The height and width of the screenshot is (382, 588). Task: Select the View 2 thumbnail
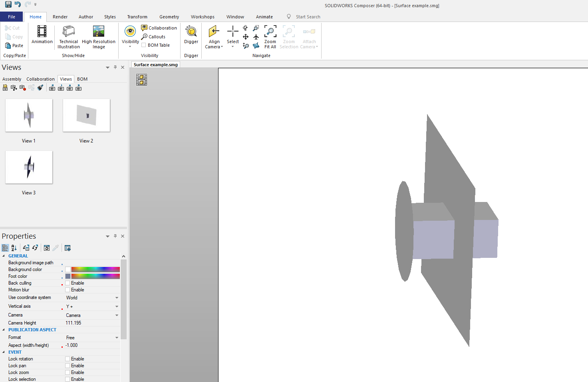pyautogui.click(x=86, y=115)
